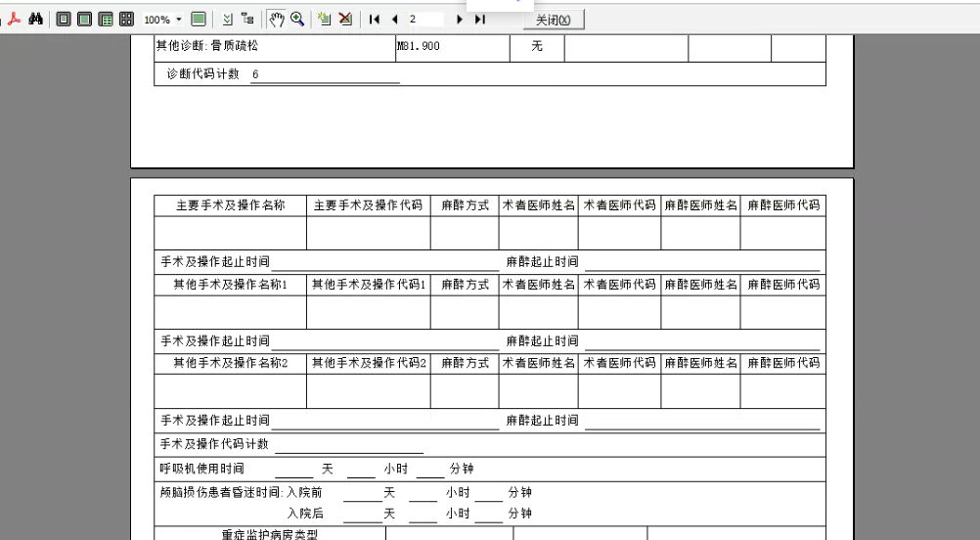Click the label 呼吸机使用时间
The image size is (980, 540).
click(201, 469)
